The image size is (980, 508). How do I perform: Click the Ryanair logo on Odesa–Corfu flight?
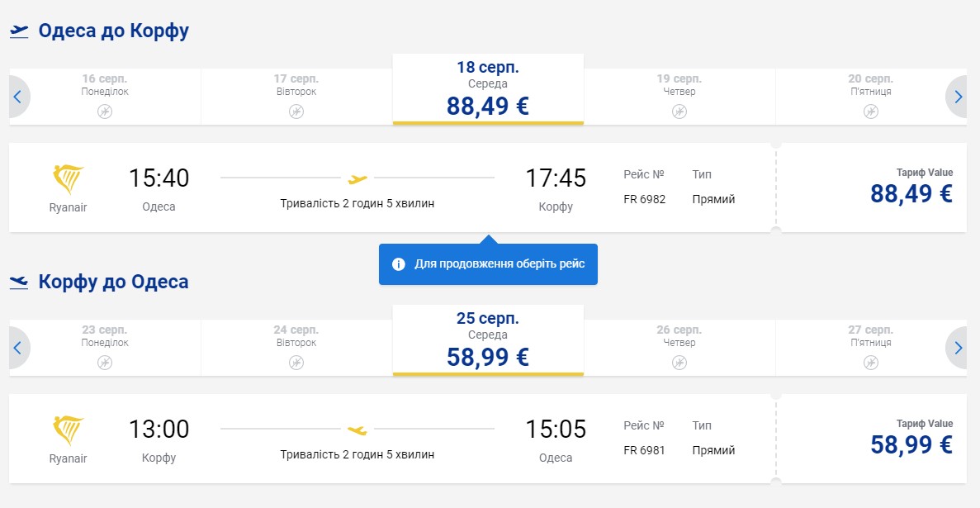[x=68, y=179]
